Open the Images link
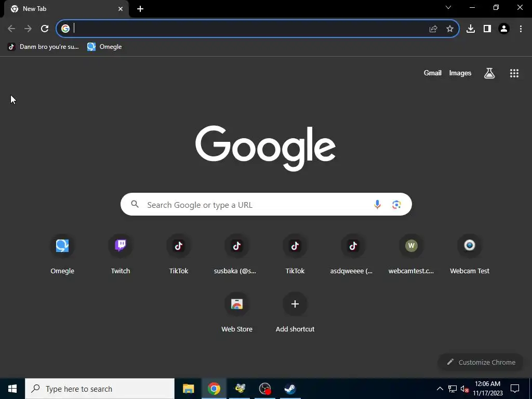Viewport: 532px width, 399px height. coord(460,73)
